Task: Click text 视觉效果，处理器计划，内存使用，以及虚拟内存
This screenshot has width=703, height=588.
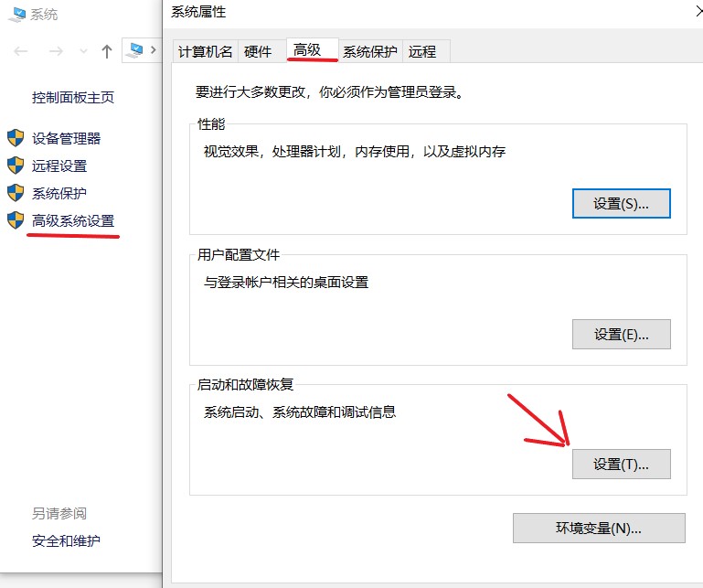Action: [x=355, y=152]
